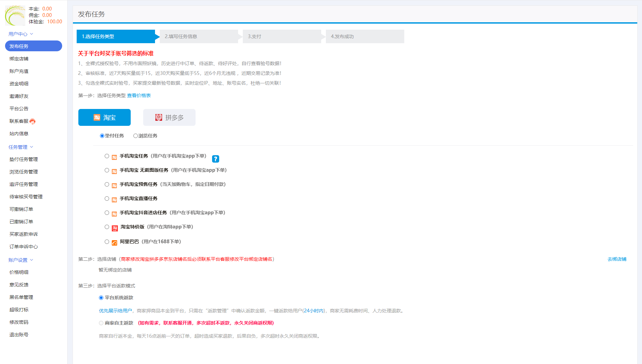Click the Taobao icon beside 手机淘宝直播任务
The image size is (642, 364).
[x=114, y=200]
